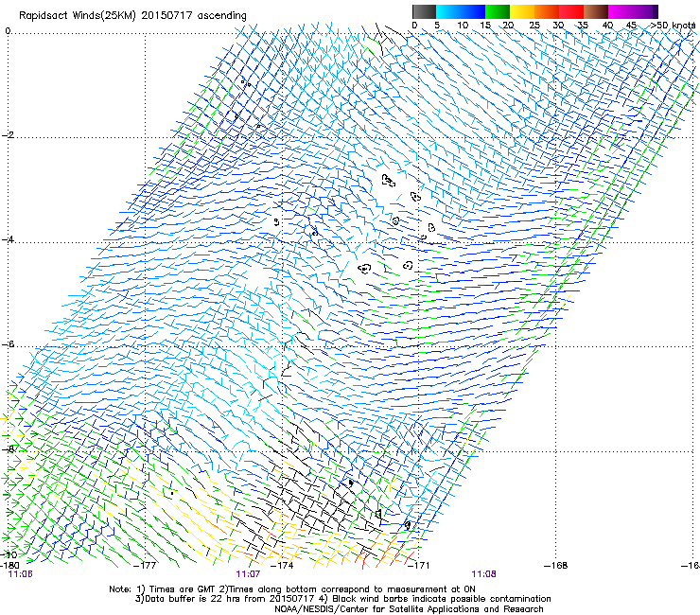Click the '>50 knots' legend label

(673, 26)
